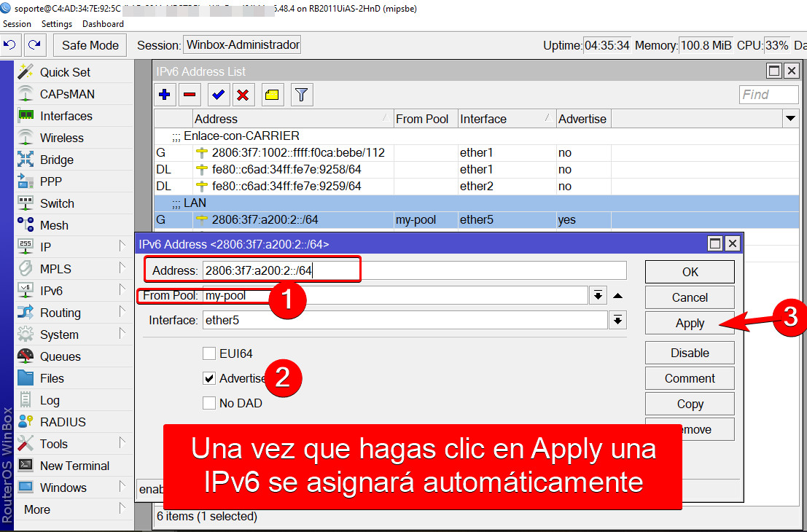Uncheck the Advertise option

pos(210,378)
